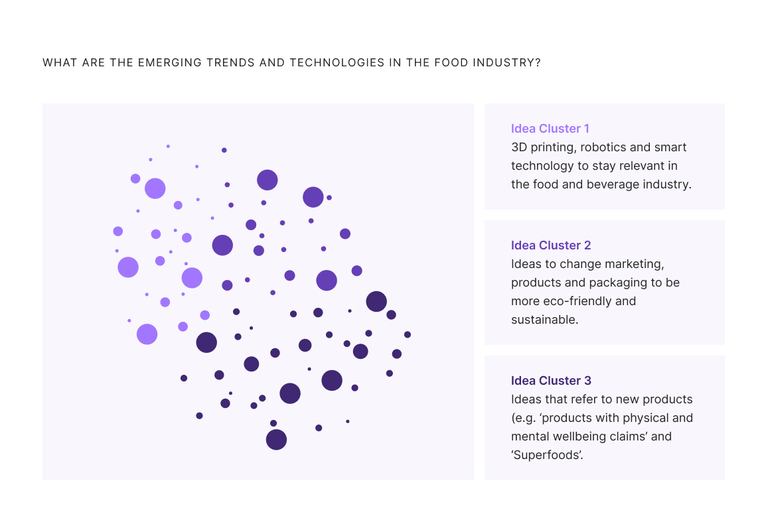Select the 3D printing and robotics description
The width and height of the screenshot is (766, 532).
click(x=601, y=165)
